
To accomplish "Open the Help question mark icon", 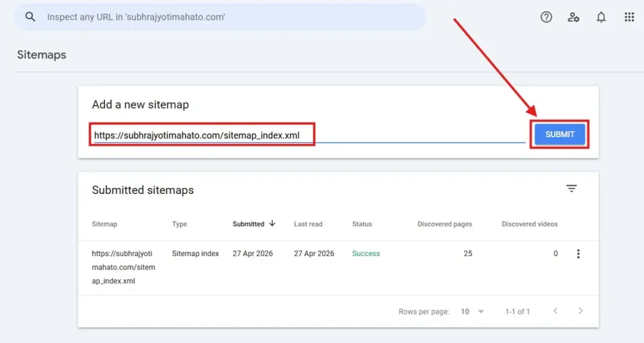I will click(547, 17).
